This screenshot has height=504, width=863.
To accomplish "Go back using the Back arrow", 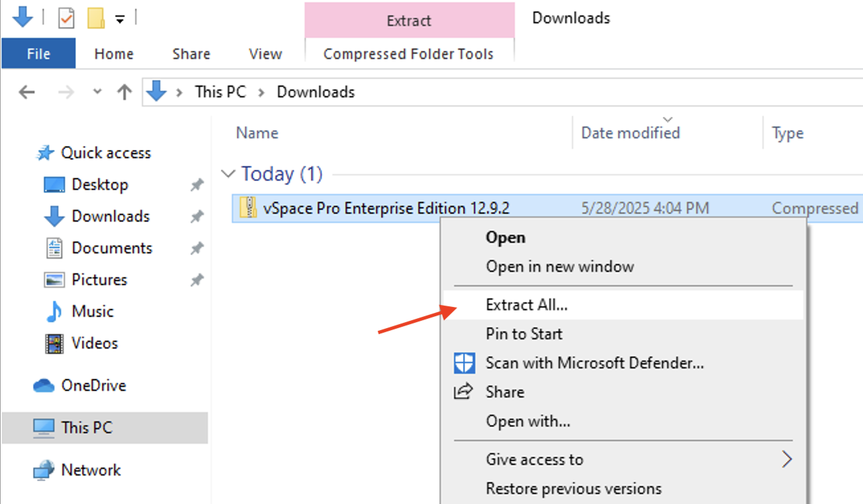I will (x=26, y=92).
